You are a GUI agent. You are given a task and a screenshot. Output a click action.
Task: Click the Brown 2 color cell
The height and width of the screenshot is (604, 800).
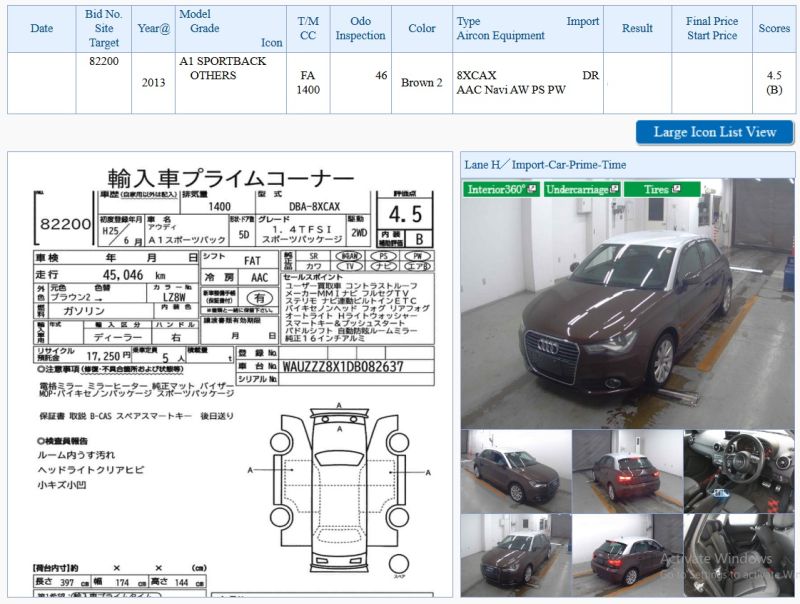422,83
